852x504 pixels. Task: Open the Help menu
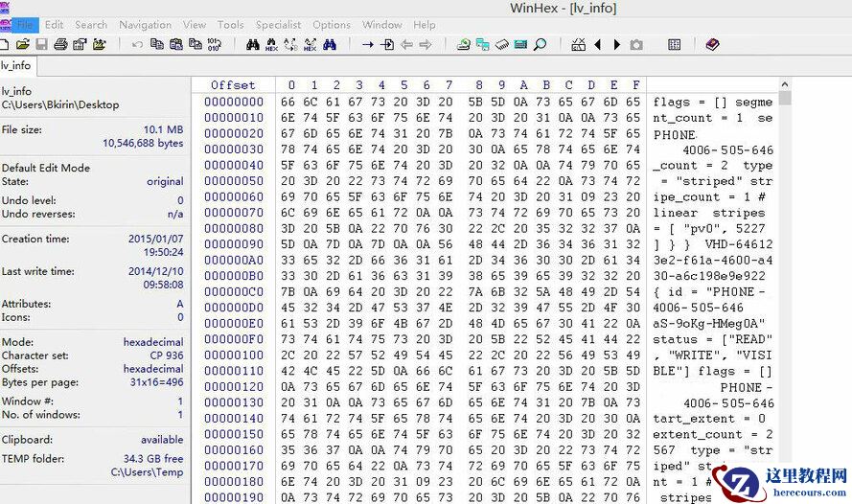pos(424,25)
